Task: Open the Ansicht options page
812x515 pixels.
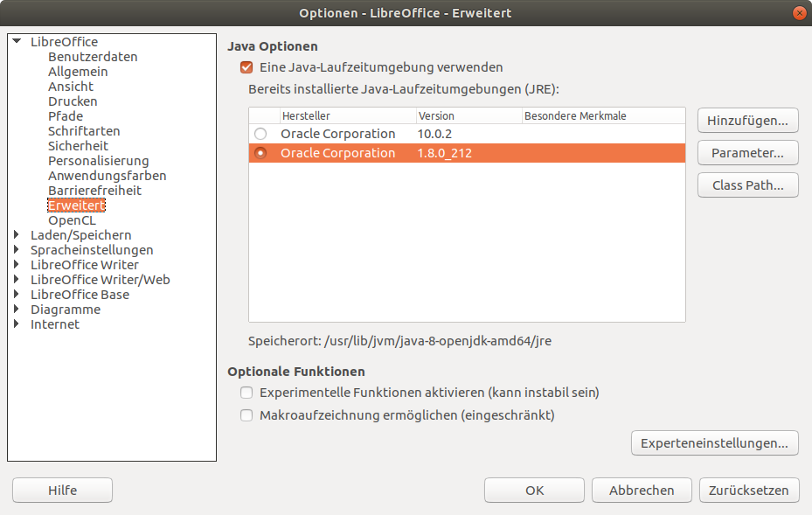Action: click(71, 87)
